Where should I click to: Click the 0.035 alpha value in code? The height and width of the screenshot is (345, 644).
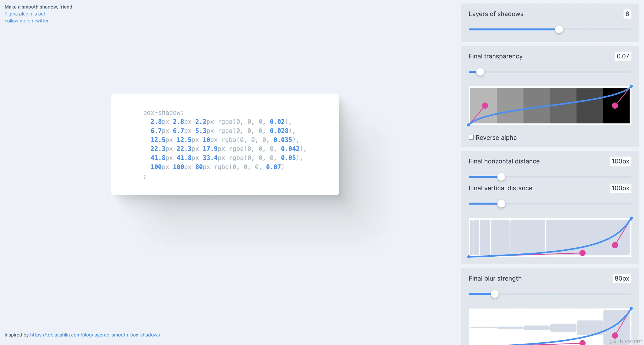pos(283,140)
